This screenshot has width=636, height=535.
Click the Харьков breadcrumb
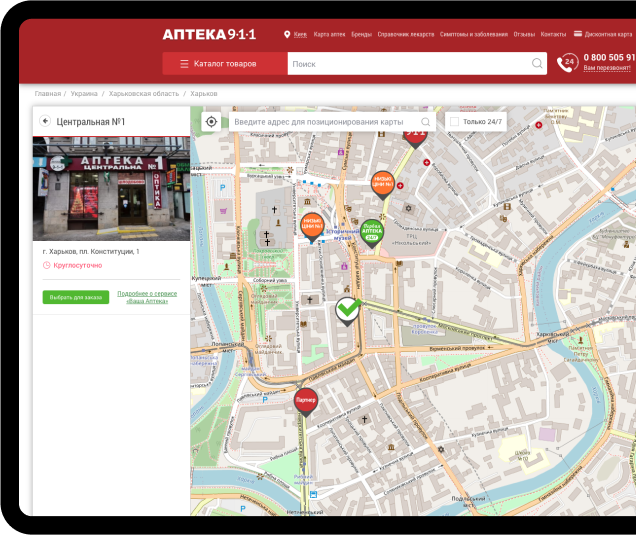click(x=204, y=94)
